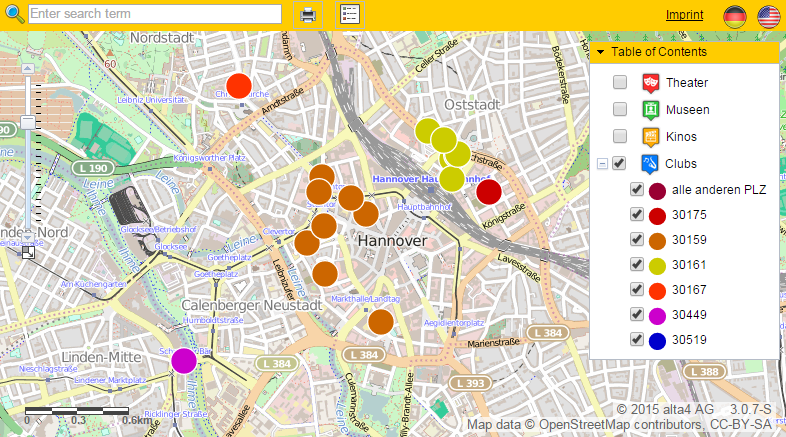Click the Museen layer label
This screenshot has width=786, height=437.
click(x=687, y=110)
